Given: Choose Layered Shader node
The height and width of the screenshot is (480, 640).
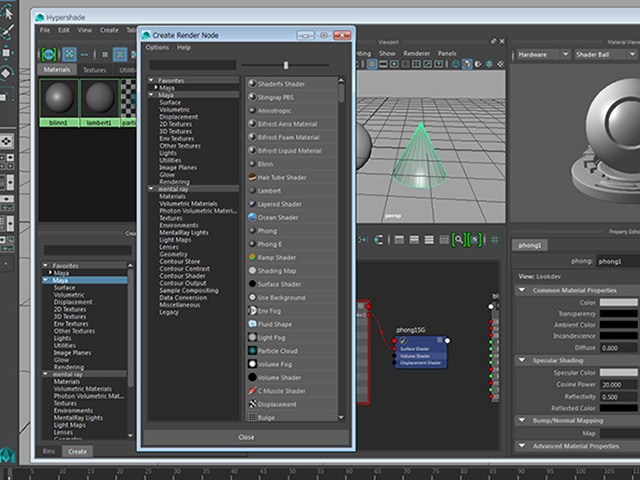Looking at the screenshot, I should click(291, 204).
